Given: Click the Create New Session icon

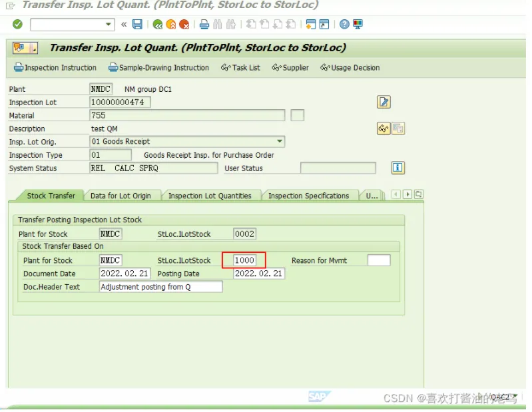Looking at the screenshot, I should [311, 25].
